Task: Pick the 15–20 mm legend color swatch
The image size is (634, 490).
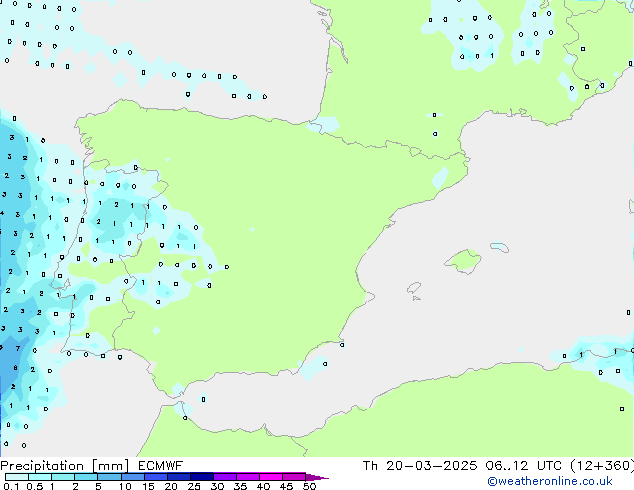Action: (155, 477)
